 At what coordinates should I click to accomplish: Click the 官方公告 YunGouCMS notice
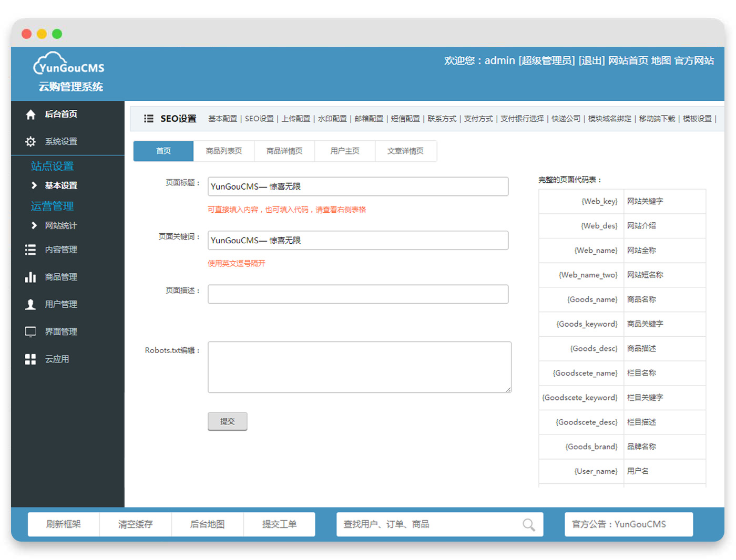(x=629, y=524)
